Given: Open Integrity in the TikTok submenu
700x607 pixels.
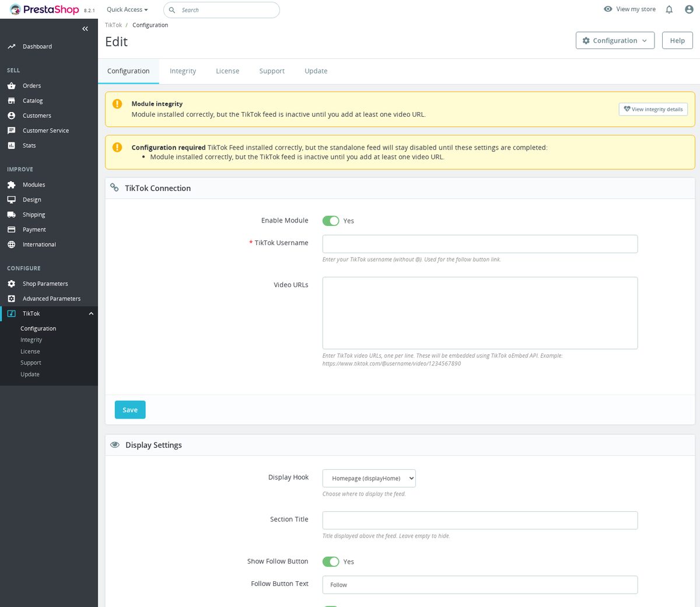Looking at the screenshot, I should click(x=32, y=340).
